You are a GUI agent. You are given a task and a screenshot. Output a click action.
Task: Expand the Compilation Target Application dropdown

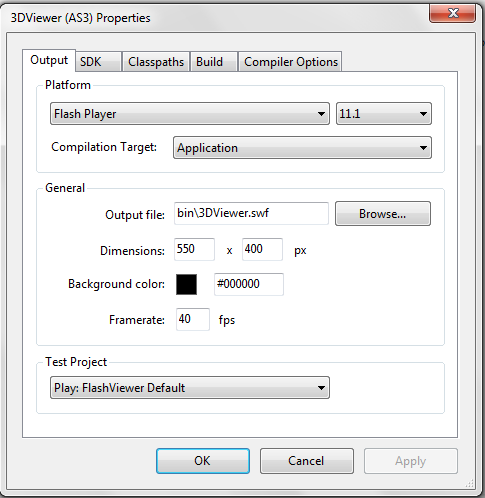[302, 147]
